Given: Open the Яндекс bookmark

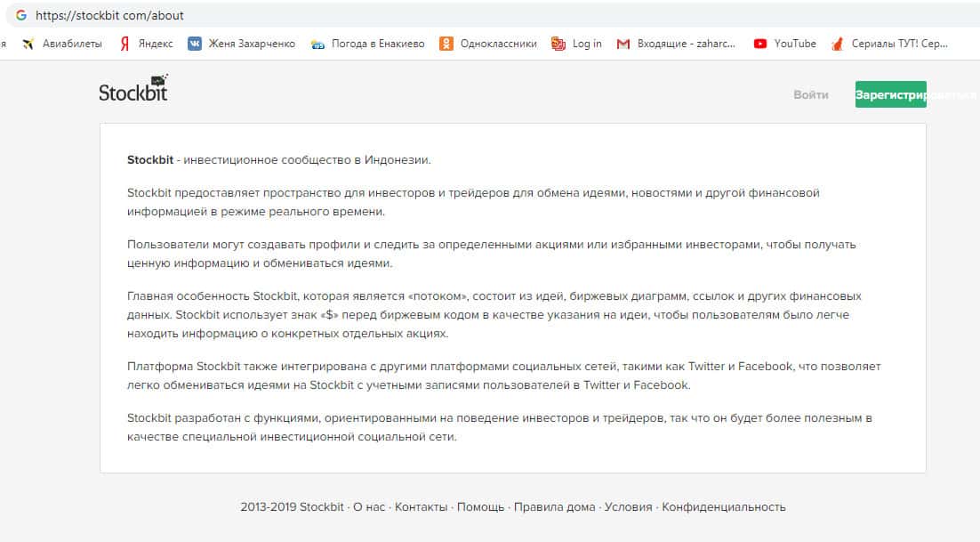Looking at the screenshot, I should pyautogui.click(x=146, y=44).
